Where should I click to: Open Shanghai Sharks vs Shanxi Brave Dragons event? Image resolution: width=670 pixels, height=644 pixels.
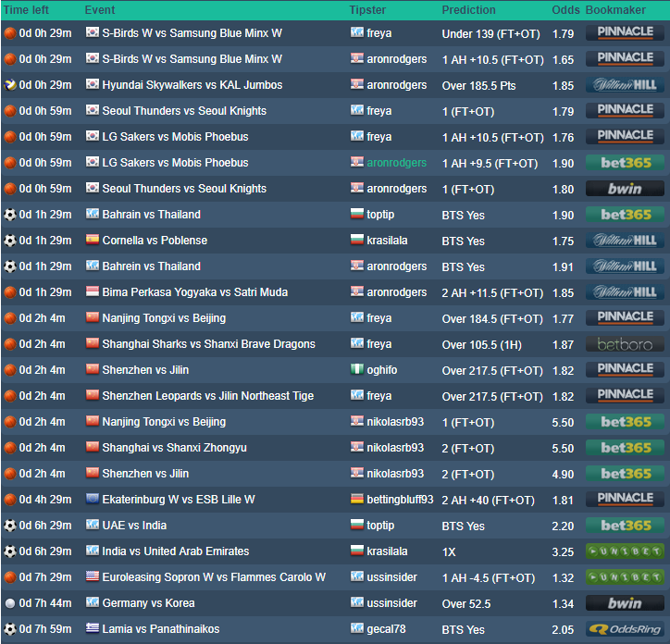(x=208, y=344)
